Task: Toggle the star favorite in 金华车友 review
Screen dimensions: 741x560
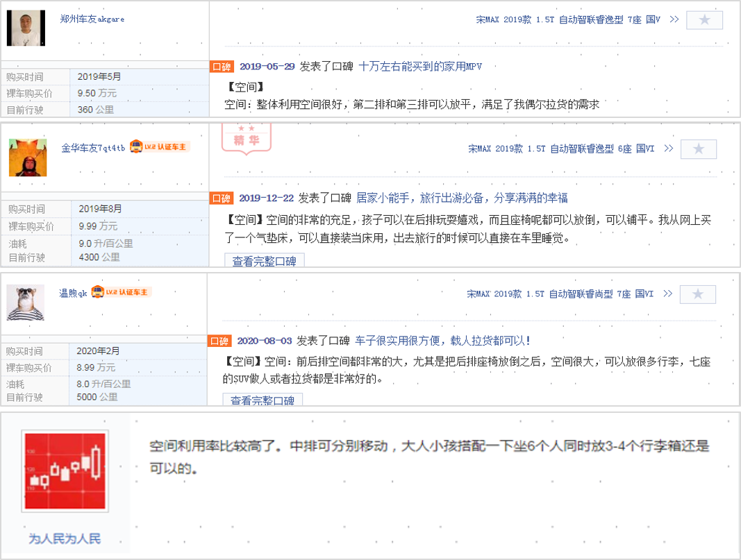Action: (x=698, y=149)
